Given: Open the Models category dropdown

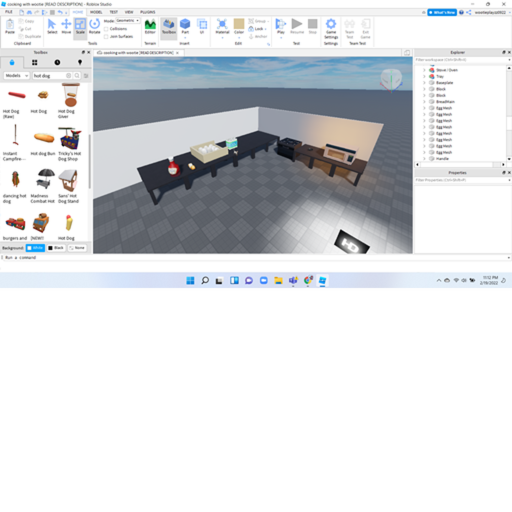Looking at the screenshot, I should (x=17, y=76).
